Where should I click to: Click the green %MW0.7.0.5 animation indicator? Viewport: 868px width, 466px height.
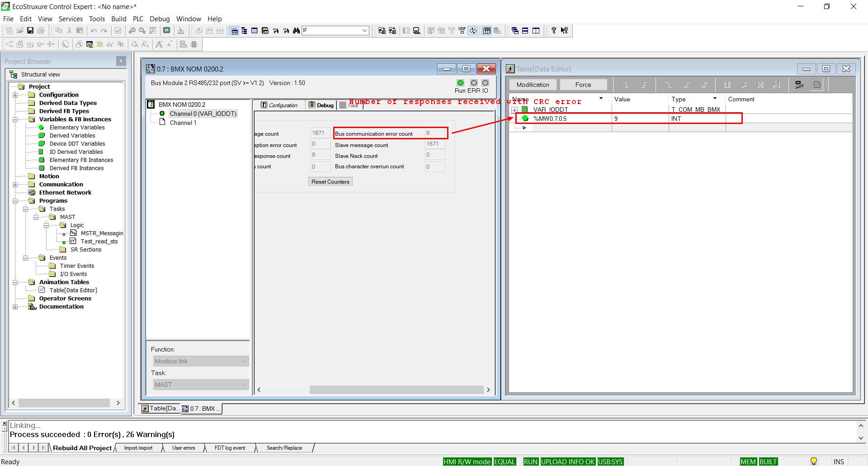pos(525,118)
